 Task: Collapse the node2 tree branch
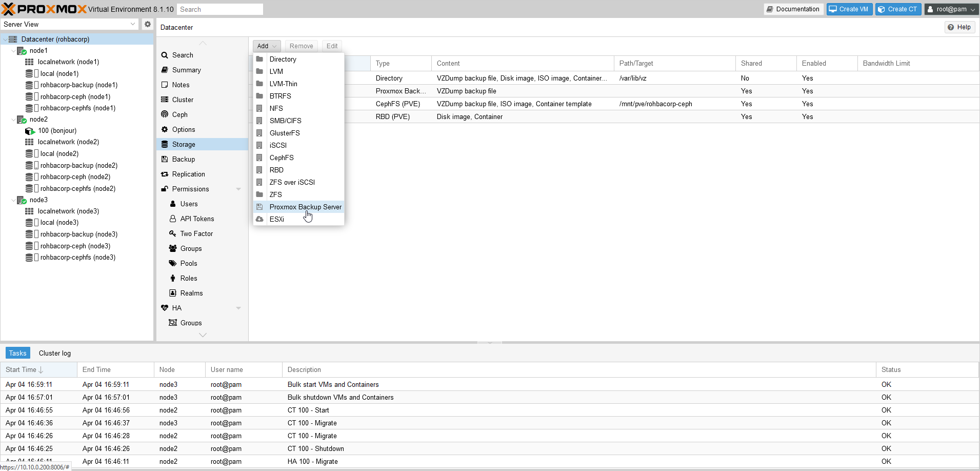coord(13,120)
